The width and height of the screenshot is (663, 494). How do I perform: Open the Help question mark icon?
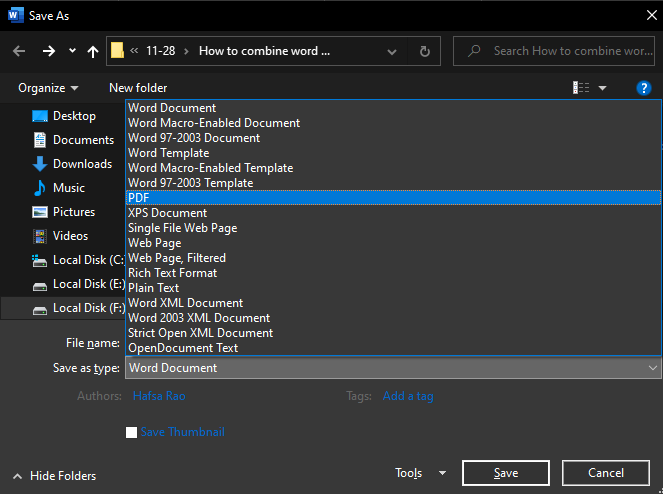pyautogui.click(x=644, y=88)
